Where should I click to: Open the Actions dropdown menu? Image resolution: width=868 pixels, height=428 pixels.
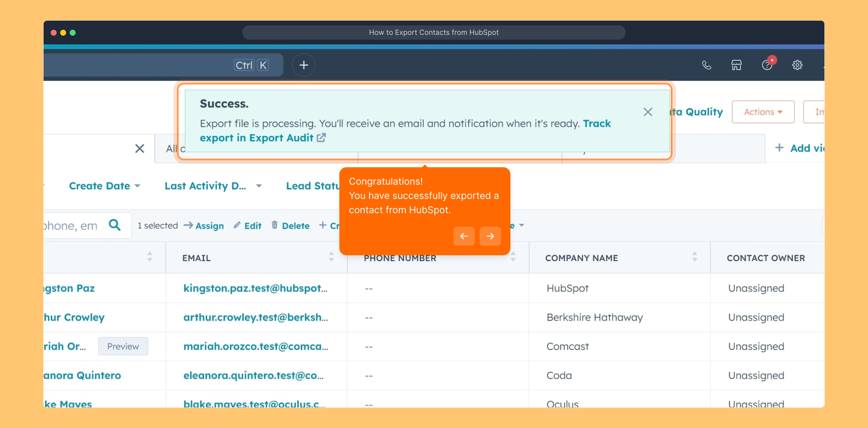coord(763,112)
